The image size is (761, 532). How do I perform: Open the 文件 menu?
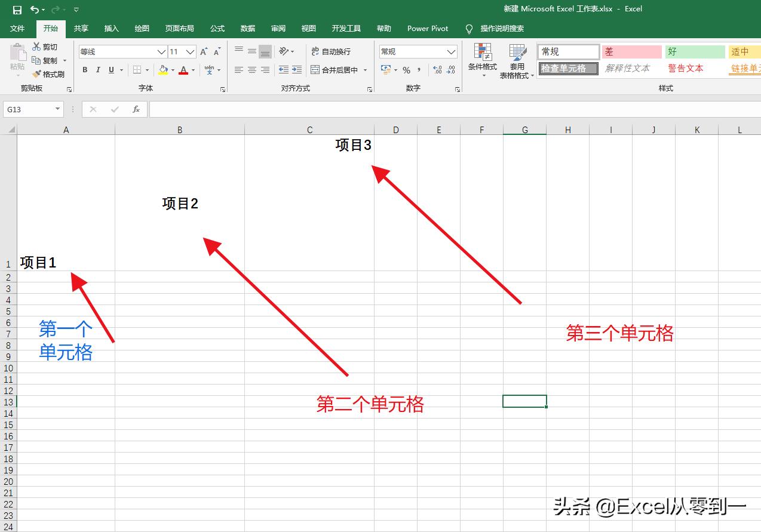coord(17,28)
